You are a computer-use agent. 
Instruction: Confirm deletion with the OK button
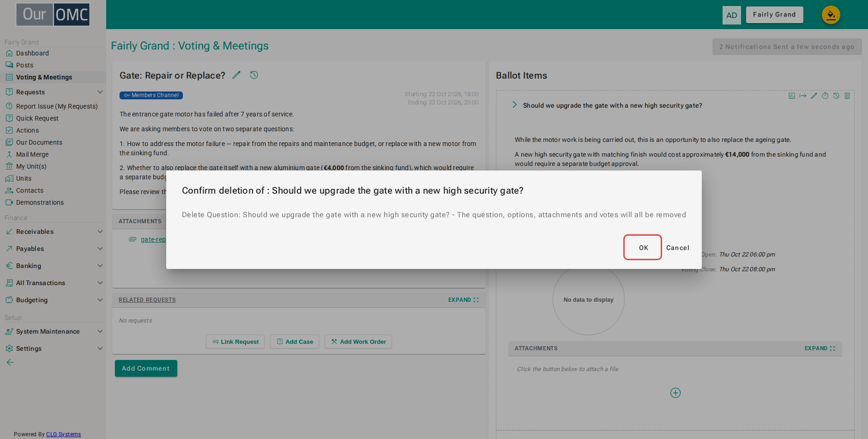pos(643,248)
